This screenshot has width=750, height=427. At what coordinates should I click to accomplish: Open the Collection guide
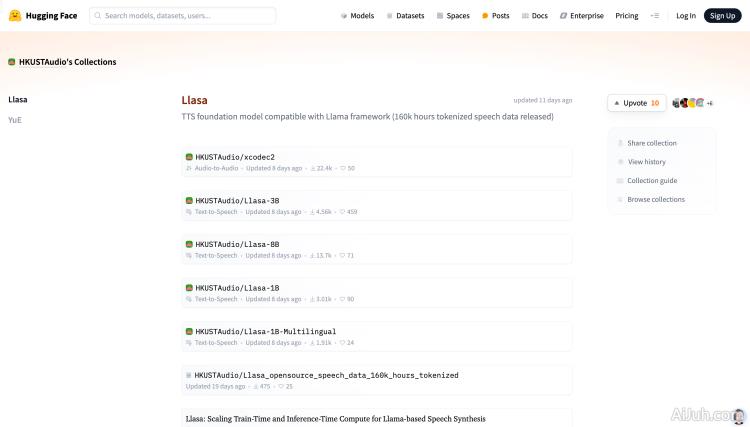click(651, 181)
